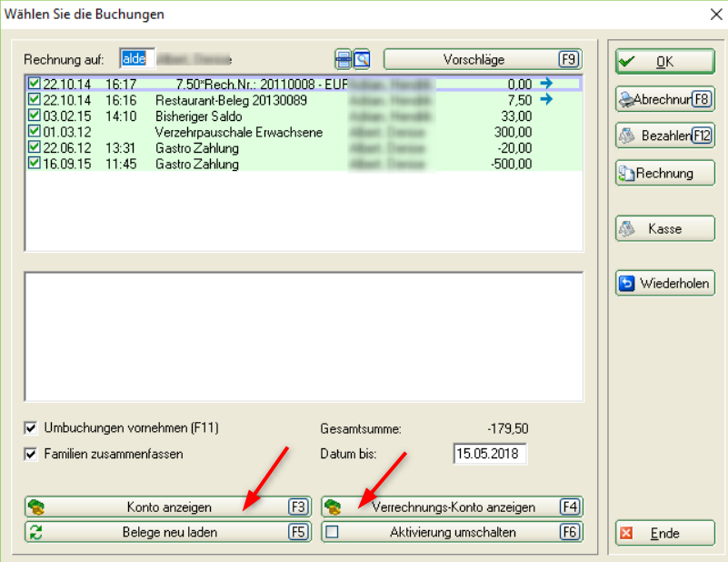Screen dimensions: 728x562
Task: Click the search magnifier icon beside Rechnung auf
Action: (x=362, y=60)
